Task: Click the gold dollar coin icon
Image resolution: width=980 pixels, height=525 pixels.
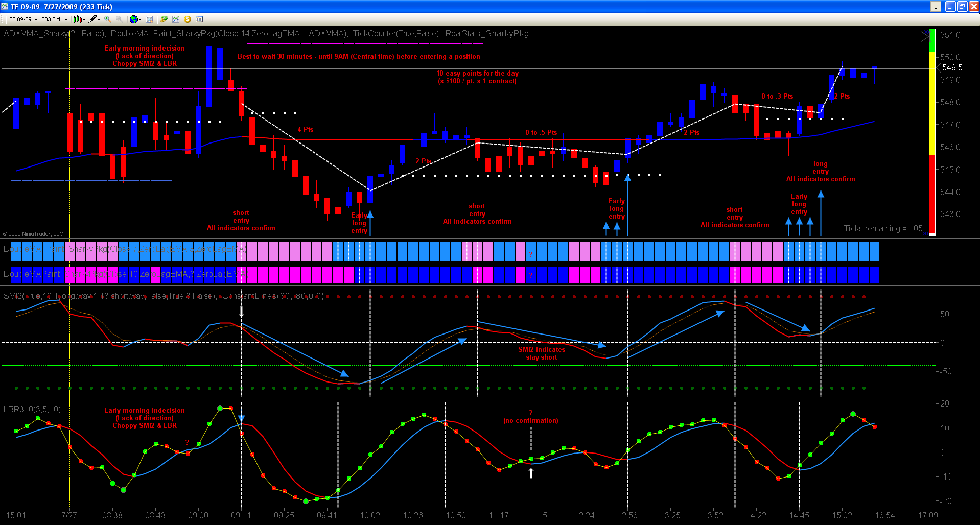Action: pyautogui.click(x=188, y=19)
